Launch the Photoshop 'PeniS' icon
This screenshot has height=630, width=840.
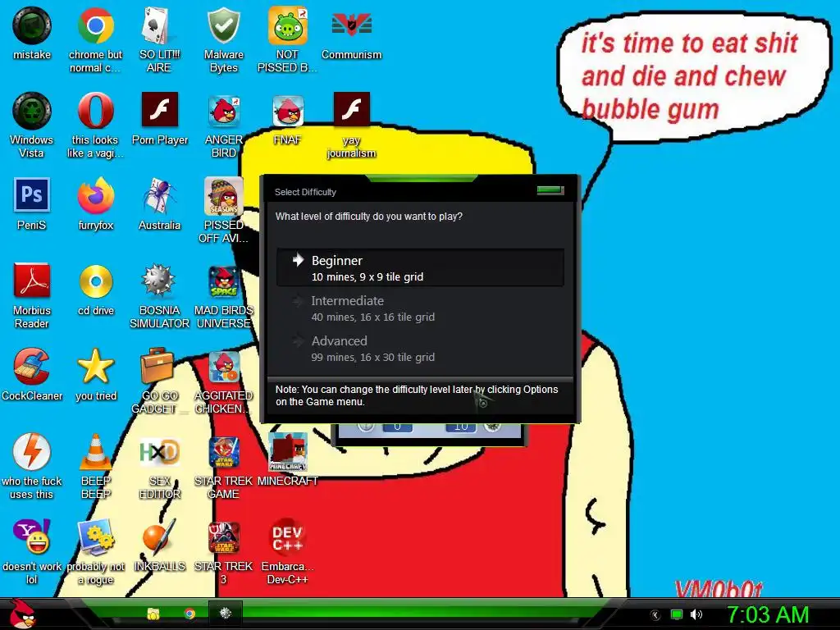tap(32, 196)
